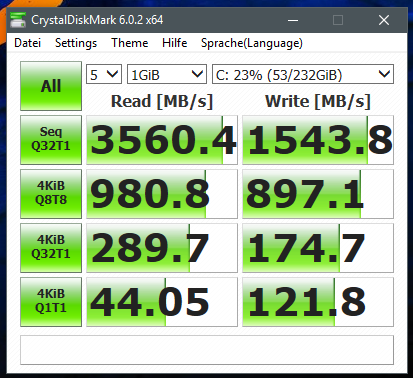Image resolution: width=413 pixels, height=378 pixels.
Task: Select the 4KiB Q8T8 write value 897.1
Action: 318,194
